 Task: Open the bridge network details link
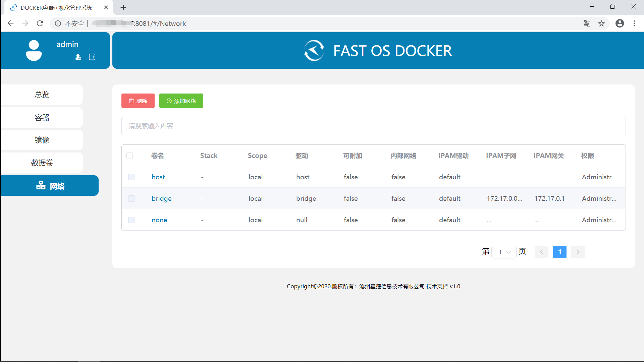[x=161, y=198]
